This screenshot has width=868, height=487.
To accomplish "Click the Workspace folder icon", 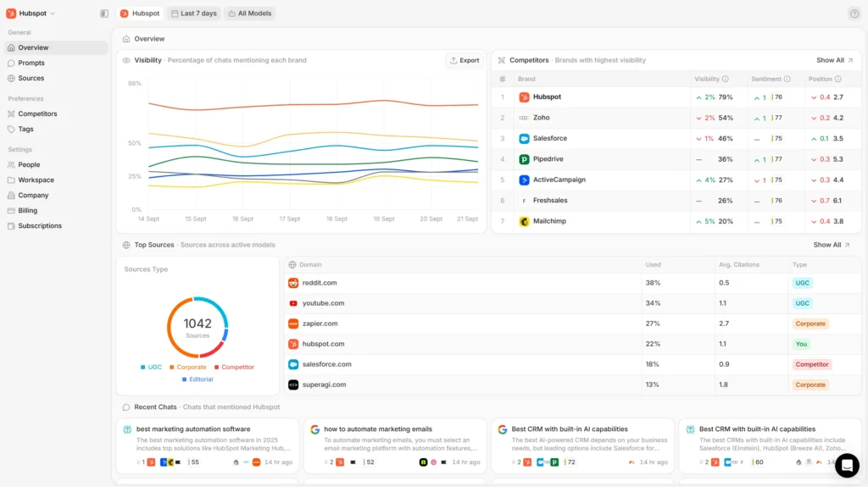I will [x=11, y=180].
